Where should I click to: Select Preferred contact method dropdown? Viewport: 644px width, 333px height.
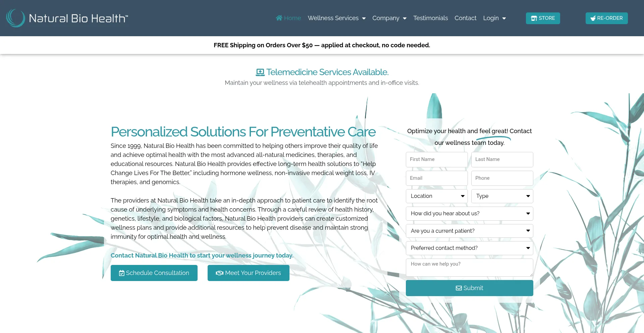469,248
